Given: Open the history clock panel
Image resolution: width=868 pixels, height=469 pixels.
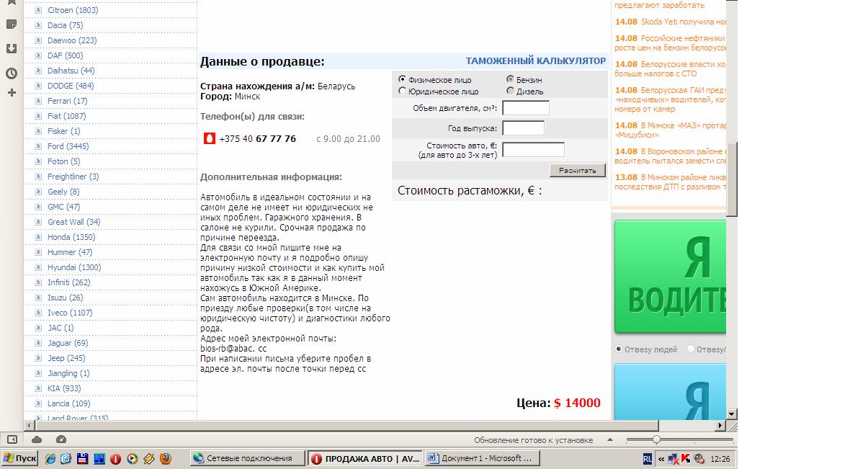Looking at the screenshot, I should tap(12, 73).
